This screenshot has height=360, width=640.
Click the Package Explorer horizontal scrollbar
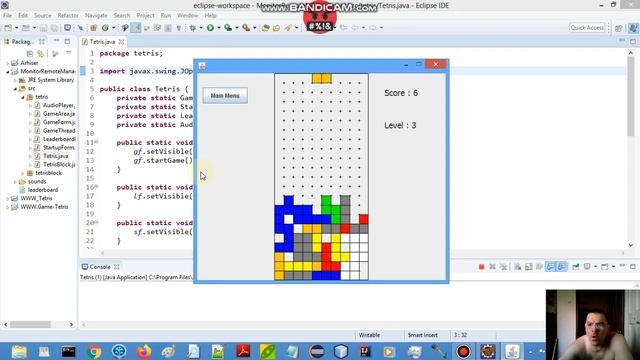pyautogui.click(x=31, y=324)
